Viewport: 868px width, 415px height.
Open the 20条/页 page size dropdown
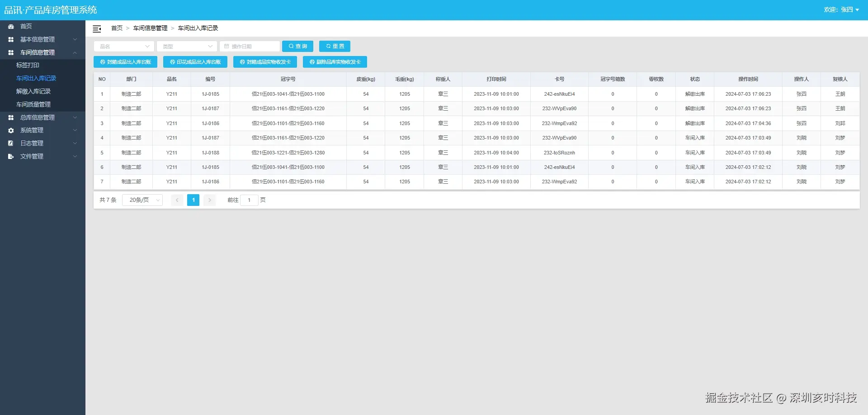pos(142,200)
